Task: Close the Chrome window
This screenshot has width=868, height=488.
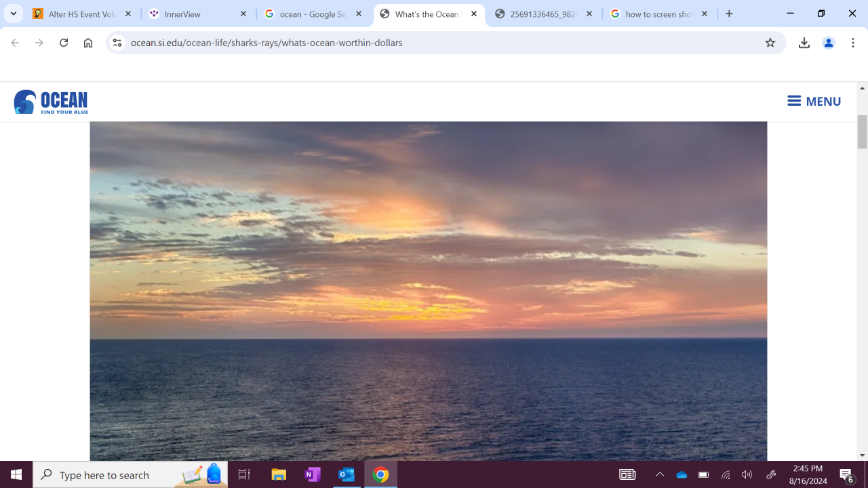Action: coord(852,14)
